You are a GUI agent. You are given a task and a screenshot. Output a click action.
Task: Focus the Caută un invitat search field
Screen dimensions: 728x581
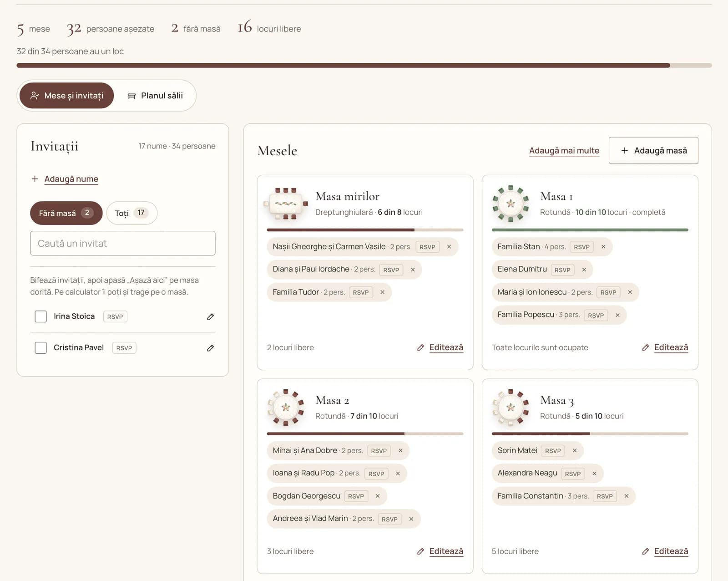122,243
